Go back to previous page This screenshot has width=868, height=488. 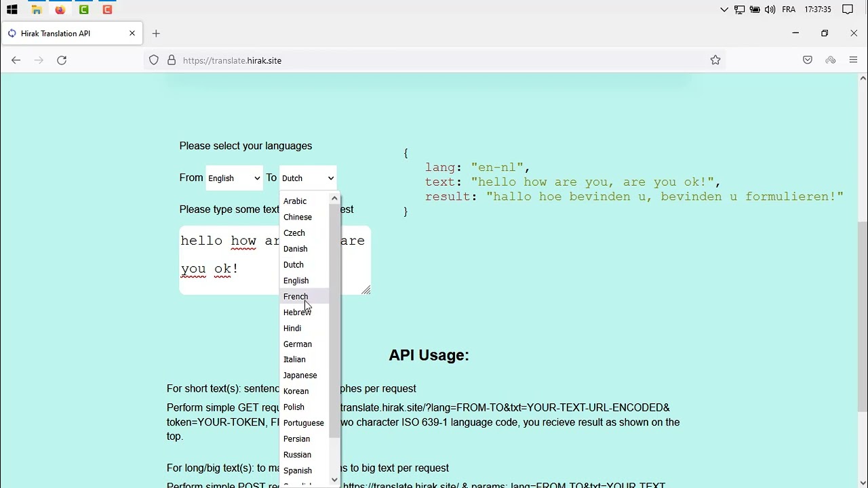16,60
